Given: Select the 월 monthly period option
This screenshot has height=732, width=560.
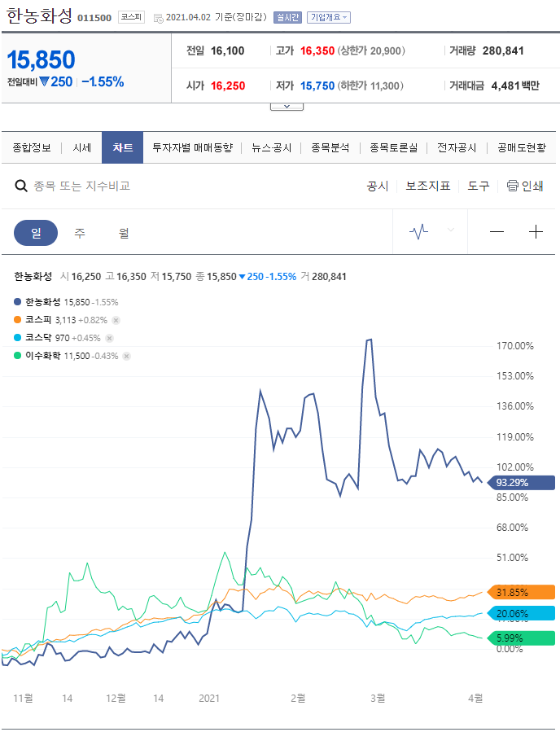Looking at the screenshot, I should point(124,233).
